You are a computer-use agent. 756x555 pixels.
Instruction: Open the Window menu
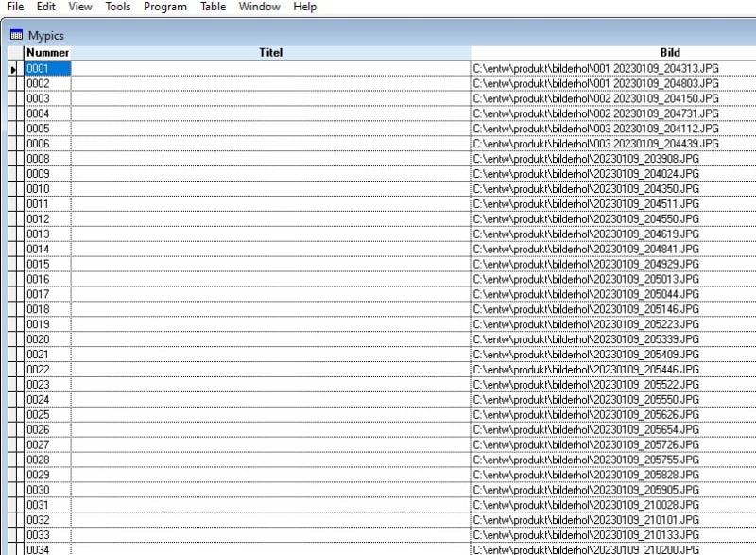[x=259, y=7]
